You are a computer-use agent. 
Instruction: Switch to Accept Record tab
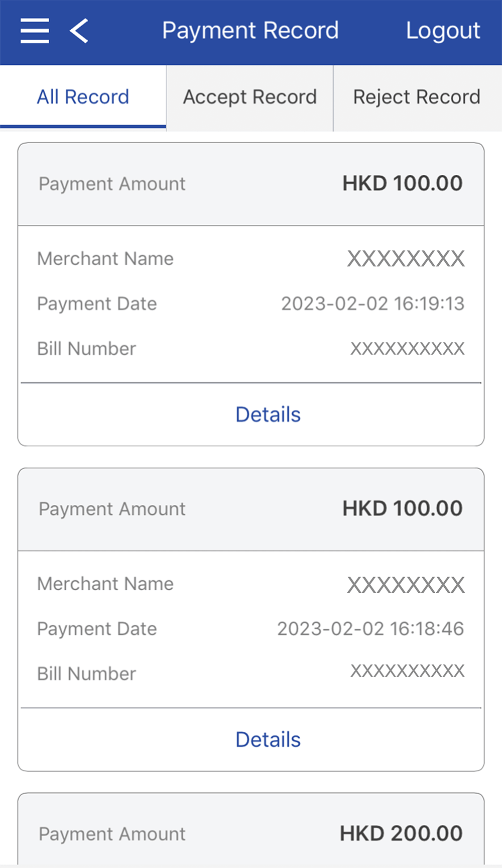click(x=250, y=97)
